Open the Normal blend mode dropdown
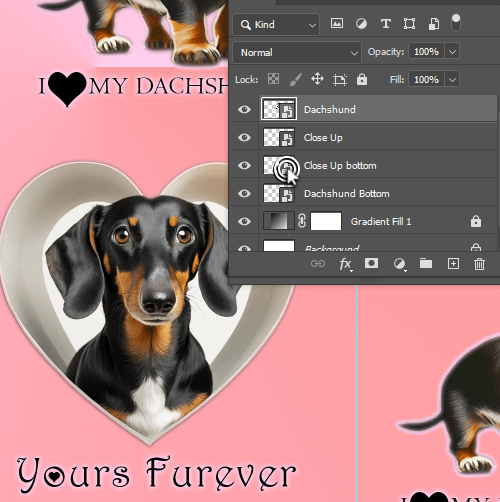Screen dimensions: 500x502 (297, 52)
